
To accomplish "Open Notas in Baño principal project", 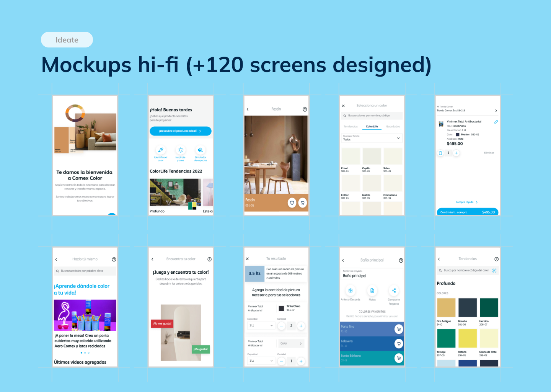I will click(x=372, y=291).
